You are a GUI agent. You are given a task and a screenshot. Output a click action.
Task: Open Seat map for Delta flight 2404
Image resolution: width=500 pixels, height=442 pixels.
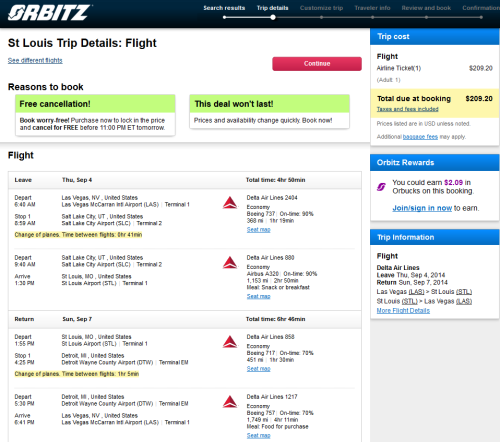click(x=258, y=230)
